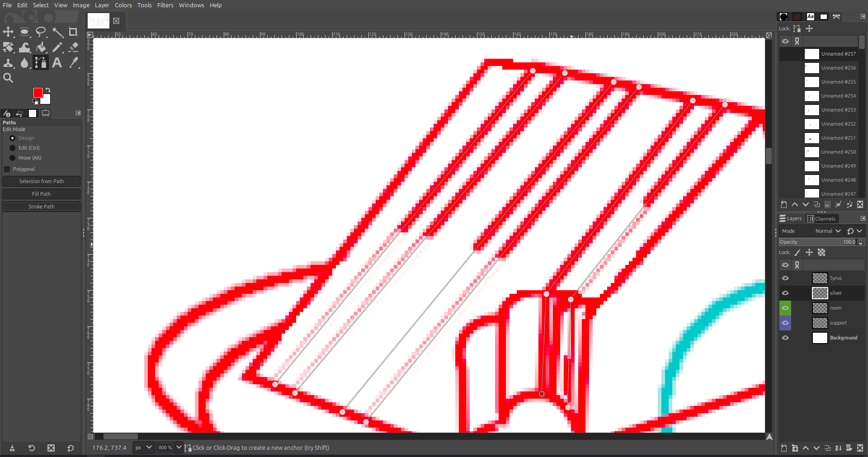Pick the Zoom magnifier tool
This screenshot has width=868, height=457.
coord(8,78)
